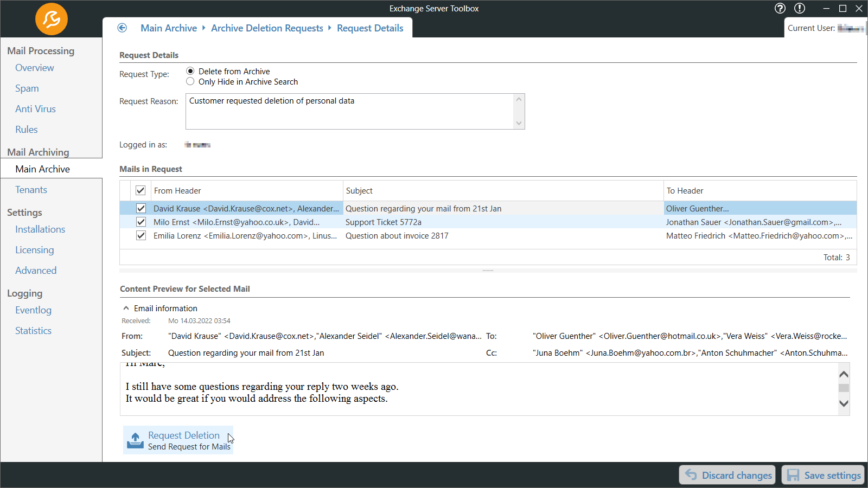
Task: Select the Only Hide in Archive Search option
Action: tap(190, 81)
